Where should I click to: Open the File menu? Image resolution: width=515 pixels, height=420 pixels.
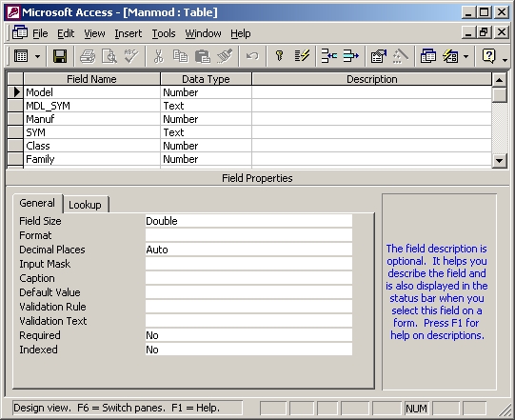[x=40, y=33]
